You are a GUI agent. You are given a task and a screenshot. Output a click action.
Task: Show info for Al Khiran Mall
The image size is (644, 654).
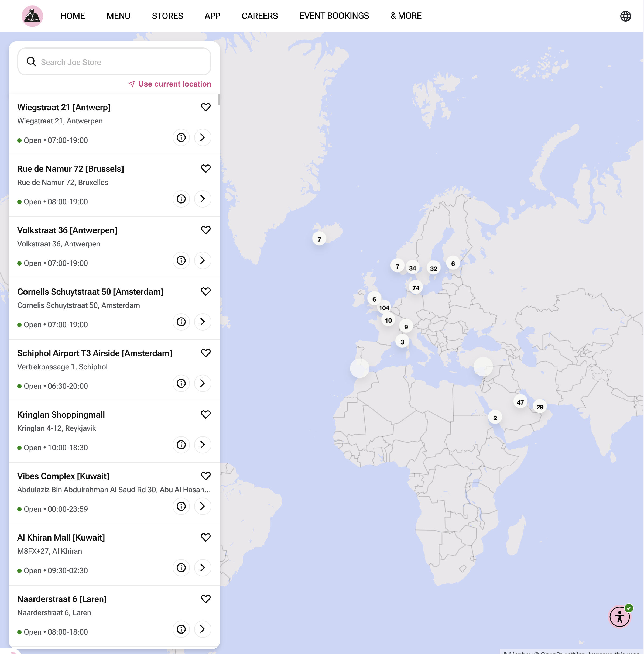(x=181, y=568)
